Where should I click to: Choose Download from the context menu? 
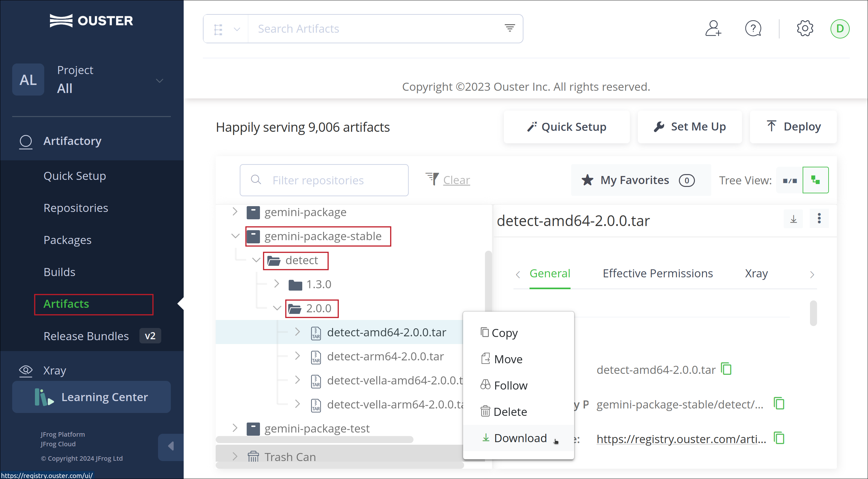tap(518, 438)
